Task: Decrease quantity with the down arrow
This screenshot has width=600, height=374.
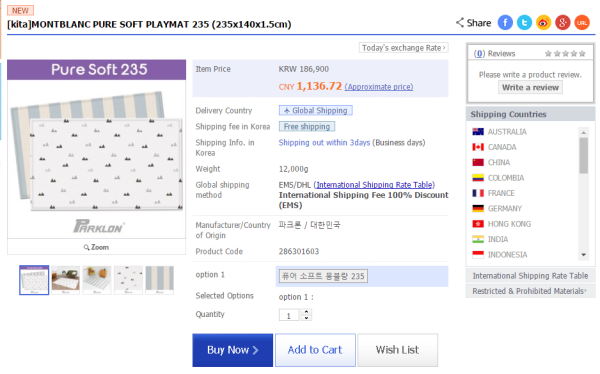Action: 306,318
